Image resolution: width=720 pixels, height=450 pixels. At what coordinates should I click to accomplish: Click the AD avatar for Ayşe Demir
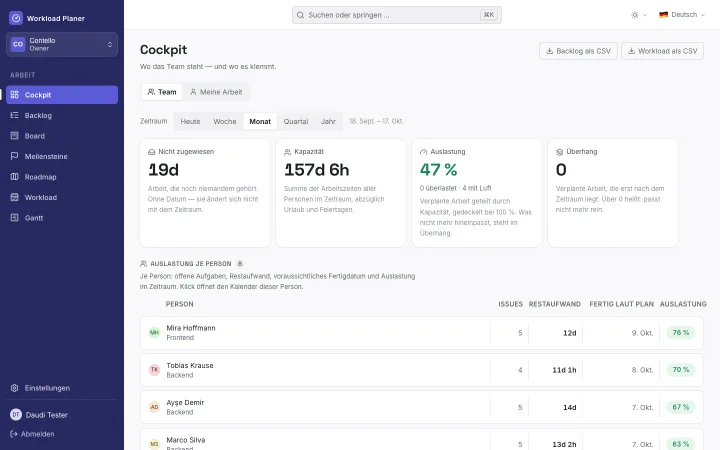click(x=154, y=407)
